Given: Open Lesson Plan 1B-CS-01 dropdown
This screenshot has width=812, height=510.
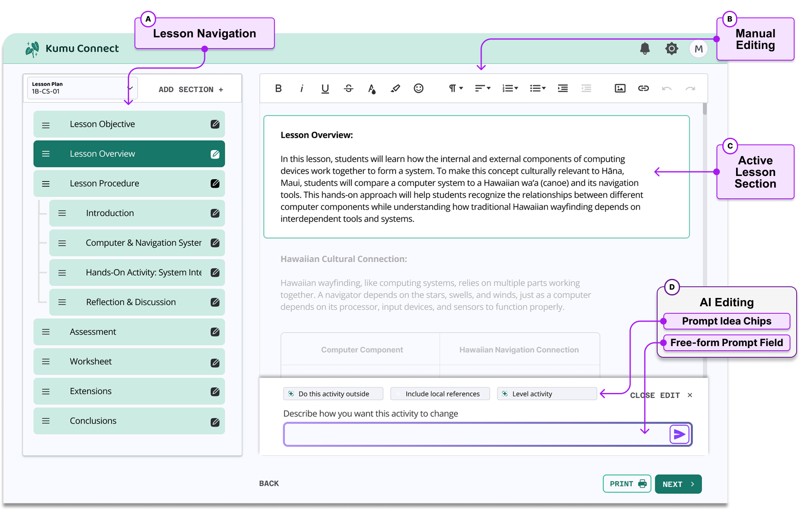Looking at the screenshot, I should (x=82, y=88).
